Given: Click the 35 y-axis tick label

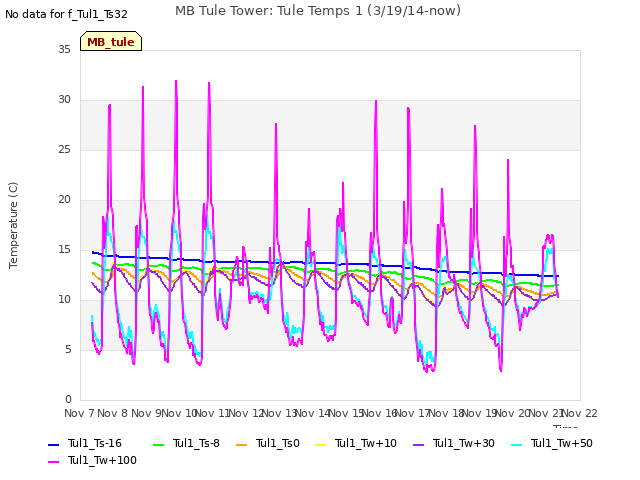Looking at the screenshot, I should tap(64, 49).
